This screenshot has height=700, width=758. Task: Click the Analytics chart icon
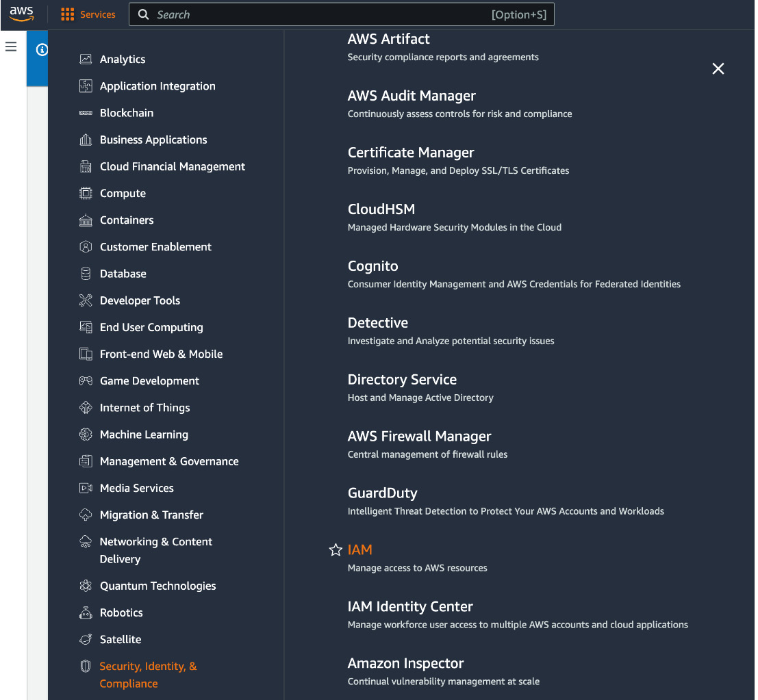coord(86,59)
